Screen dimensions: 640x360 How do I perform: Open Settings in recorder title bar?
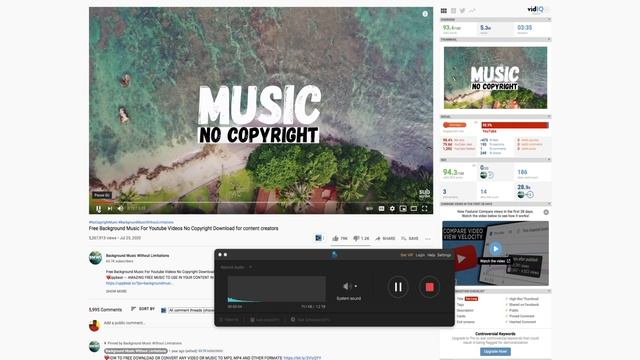(444, 255)
